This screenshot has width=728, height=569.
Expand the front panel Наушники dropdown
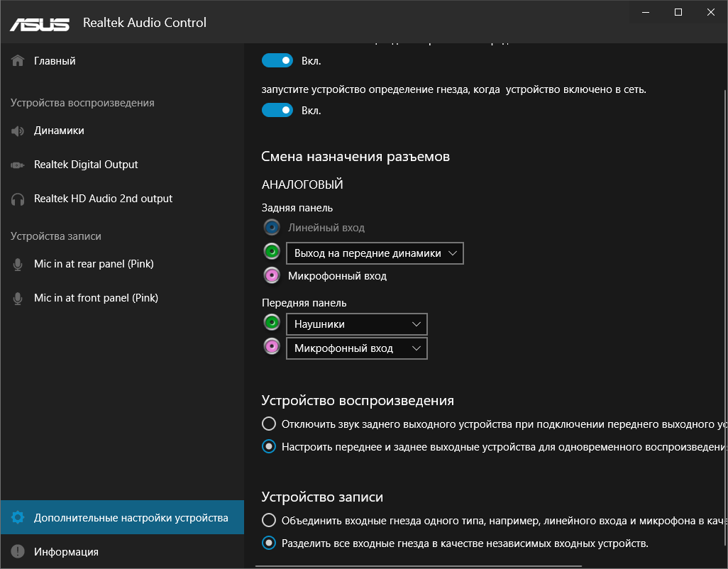pyautogui.click(x=356, y=324)
